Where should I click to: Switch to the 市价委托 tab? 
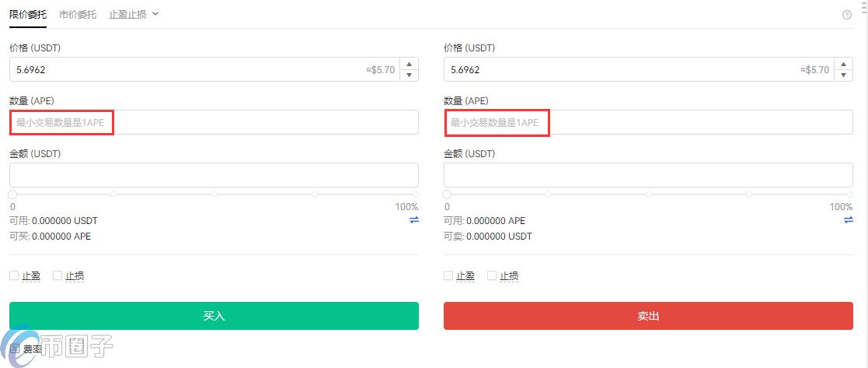pyautogui.click(x=78, y=15)
